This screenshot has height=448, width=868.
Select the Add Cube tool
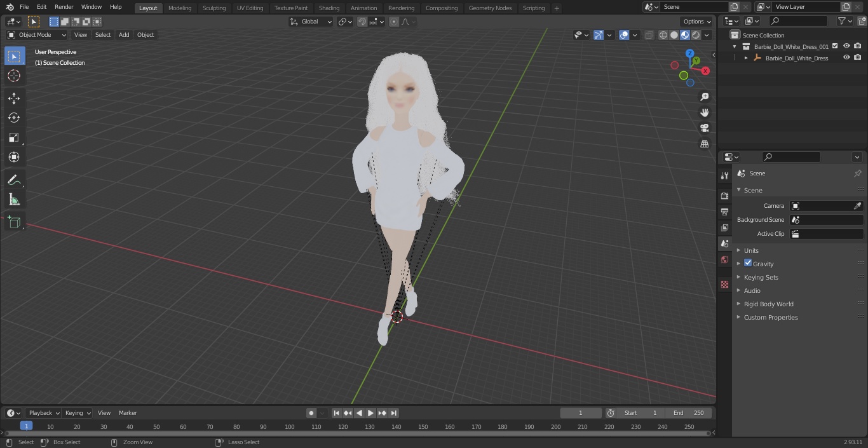coord(14,222)
